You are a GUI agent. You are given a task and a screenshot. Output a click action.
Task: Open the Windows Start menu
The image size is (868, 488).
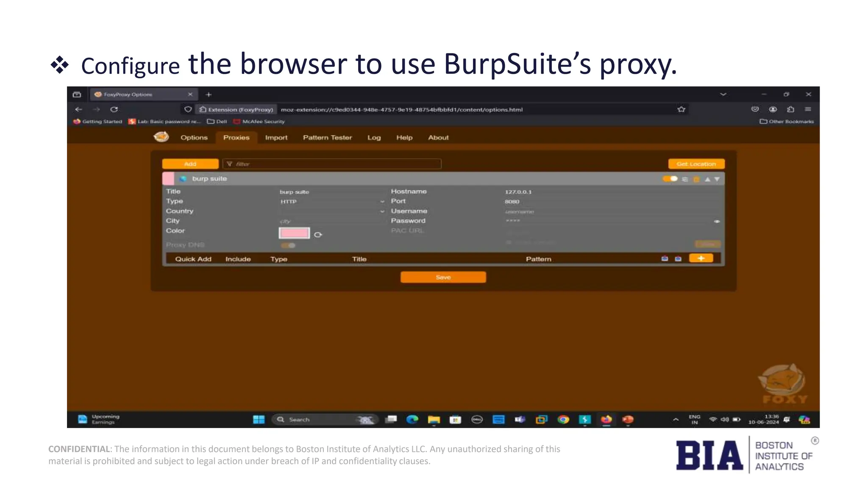coord(259,419)
